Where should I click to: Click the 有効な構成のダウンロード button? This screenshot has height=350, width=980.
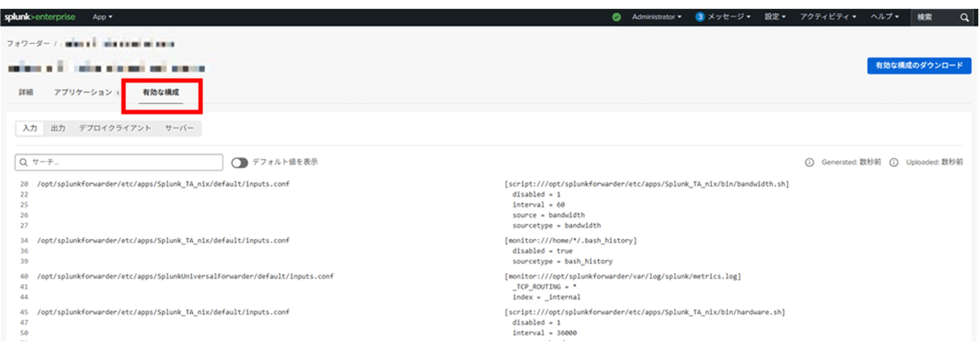(x=919, y=66)
